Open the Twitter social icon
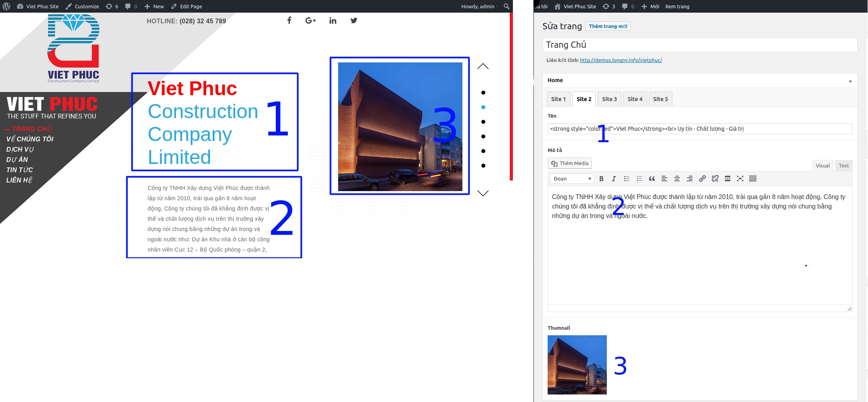The height and width of the screenshot is (402, 868). [354, 21]
